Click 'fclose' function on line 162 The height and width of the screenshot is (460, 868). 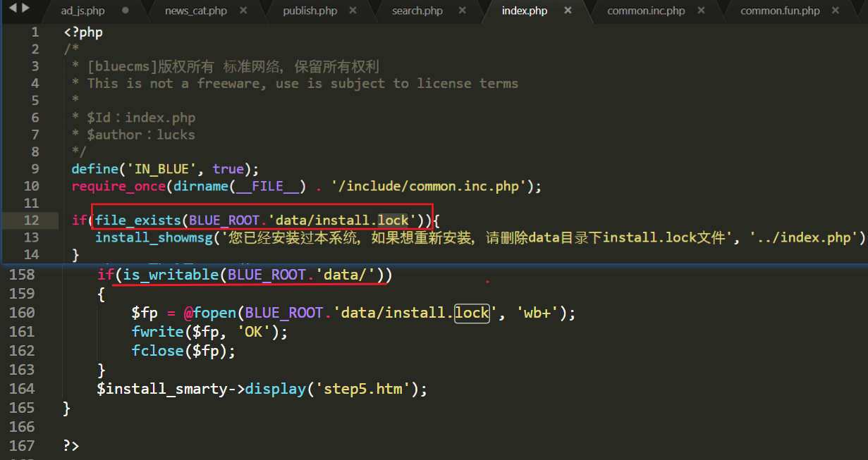[157, 351]
